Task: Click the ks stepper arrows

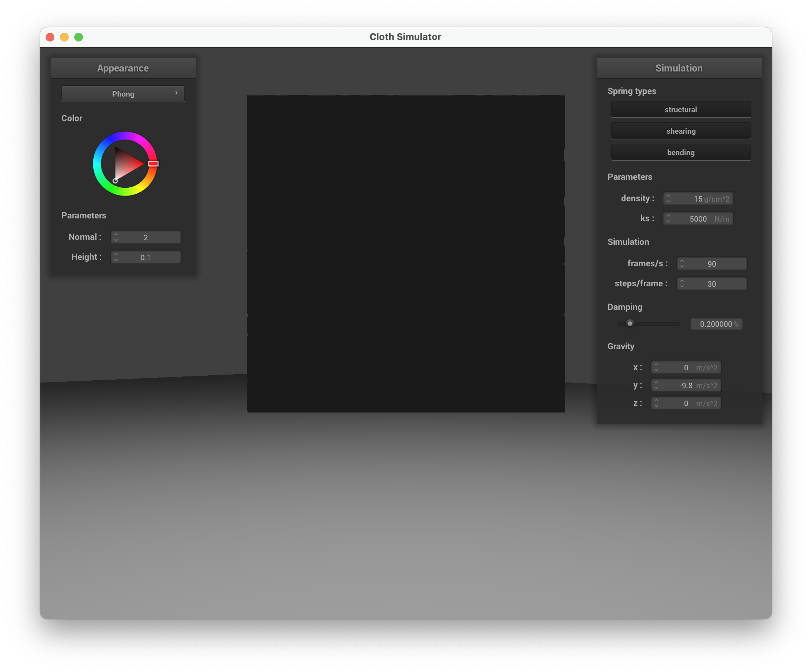Action: tap(668, 218)
